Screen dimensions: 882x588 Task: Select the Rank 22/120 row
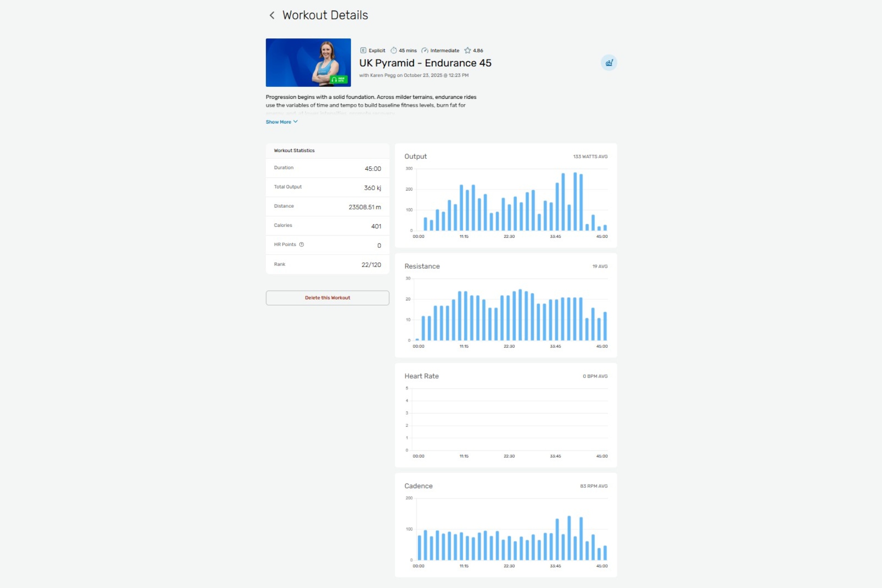click(x=327, y=264)
